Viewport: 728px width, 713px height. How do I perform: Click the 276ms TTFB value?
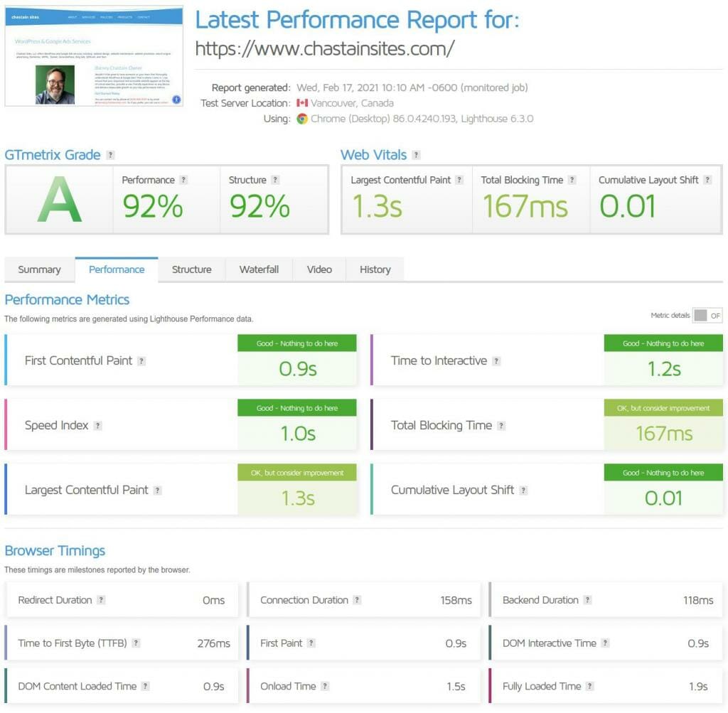click(x=213, y=643)
